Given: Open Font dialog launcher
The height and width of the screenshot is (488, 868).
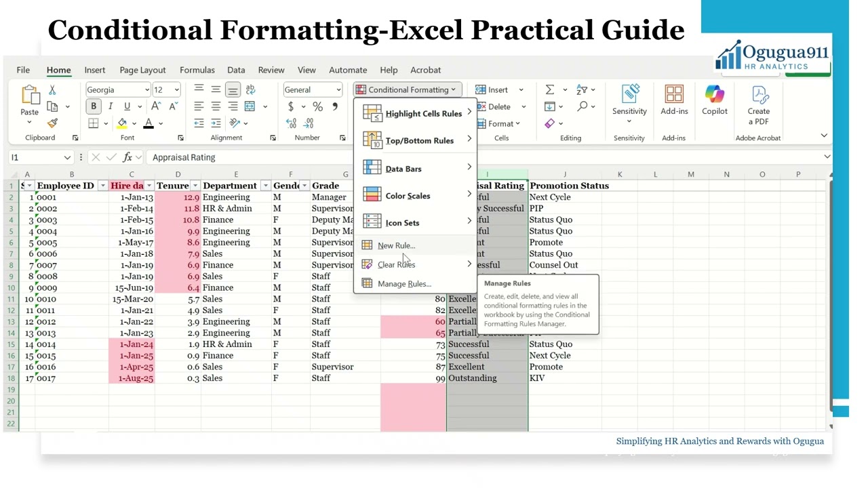Looking at the screenshot, I should tap(180, 138).
